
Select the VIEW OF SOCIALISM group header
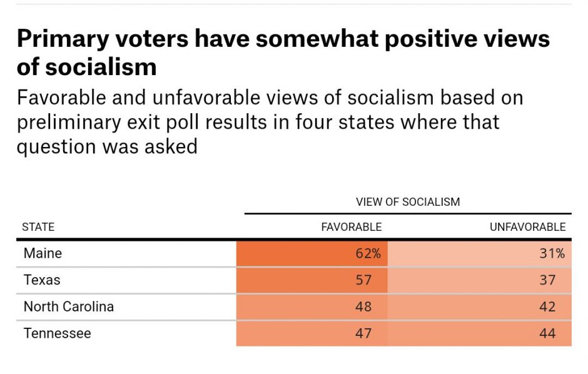click(407, 202)
